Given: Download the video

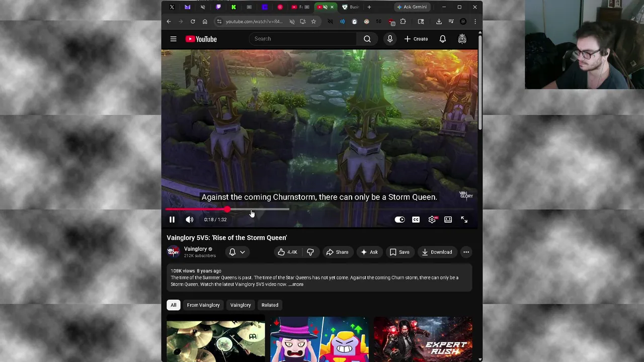Looking at the screenshot, I should pyautogui.click(x=437, y=252).
